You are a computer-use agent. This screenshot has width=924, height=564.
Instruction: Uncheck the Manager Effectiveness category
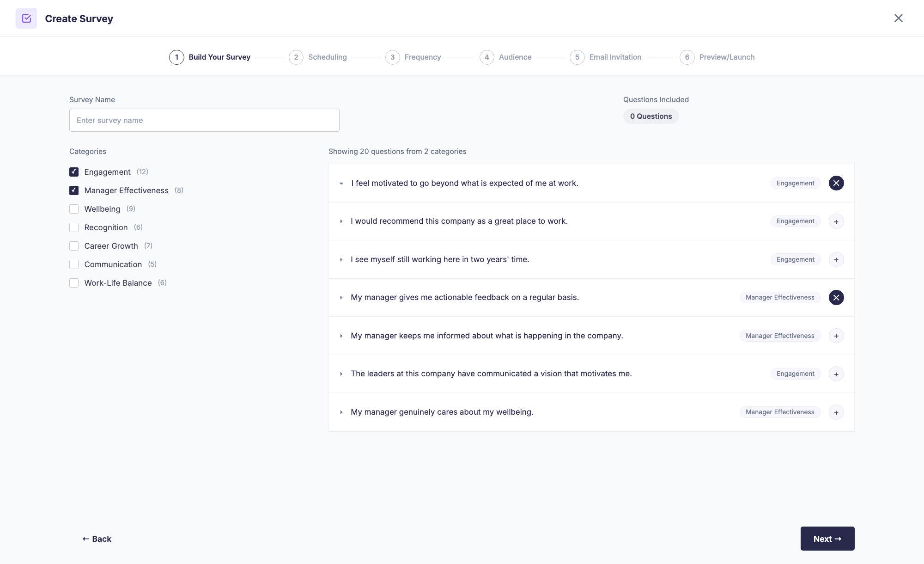click(74, 190)
